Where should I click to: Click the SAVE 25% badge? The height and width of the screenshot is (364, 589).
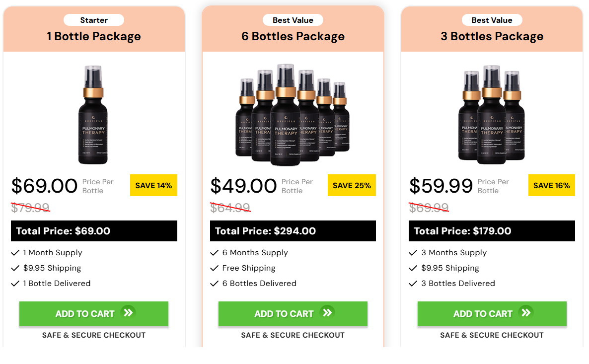pos(352,185)
